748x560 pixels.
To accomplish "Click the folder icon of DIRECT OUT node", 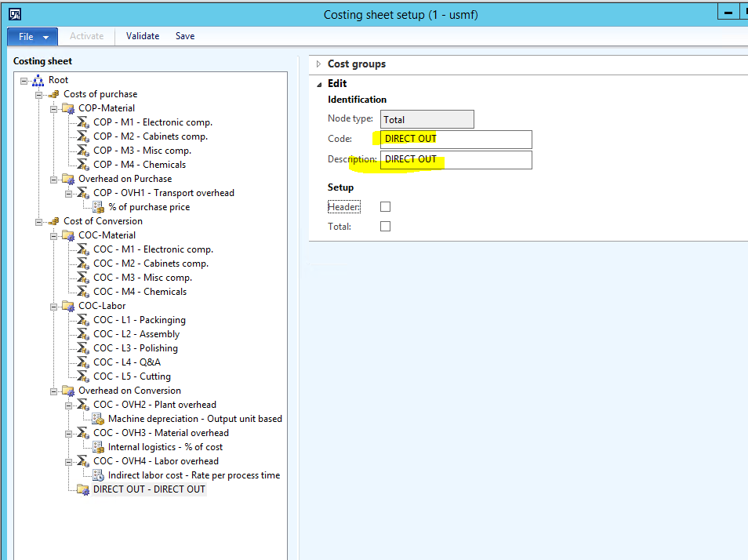I will 83,489.
